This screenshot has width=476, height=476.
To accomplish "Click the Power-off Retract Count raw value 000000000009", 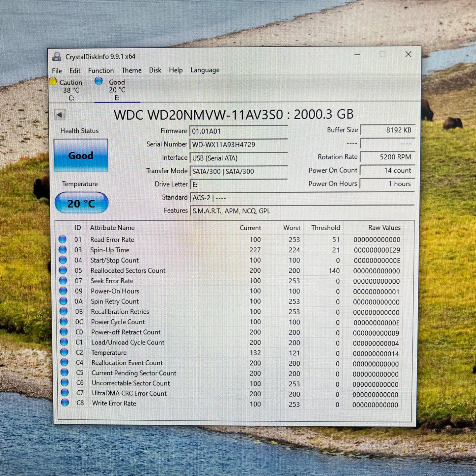I will coord(376,333).
